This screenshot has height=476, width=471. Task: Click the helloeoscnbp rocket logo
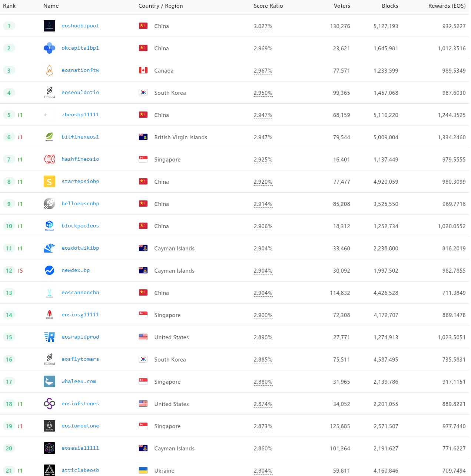click(49, 204)
